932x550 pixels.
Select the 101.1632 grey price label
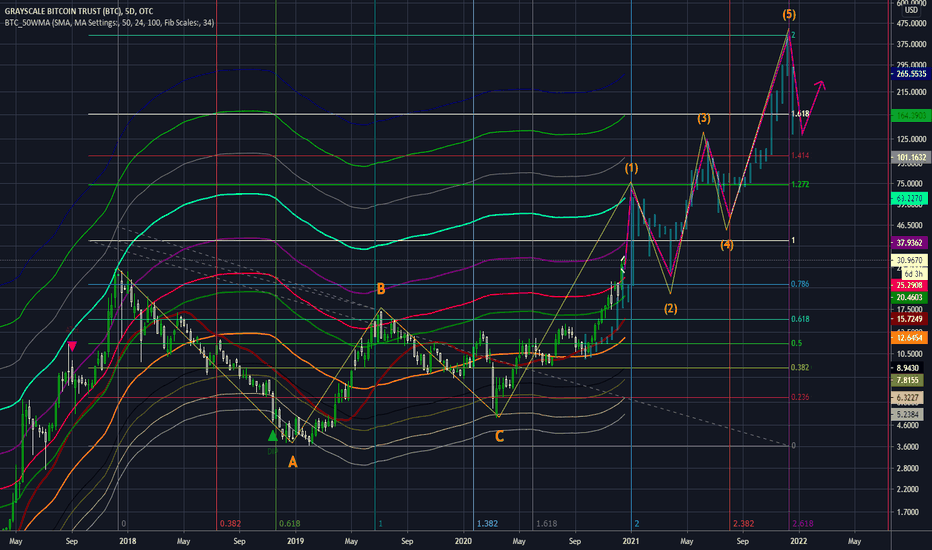click(x=911, y=158)
